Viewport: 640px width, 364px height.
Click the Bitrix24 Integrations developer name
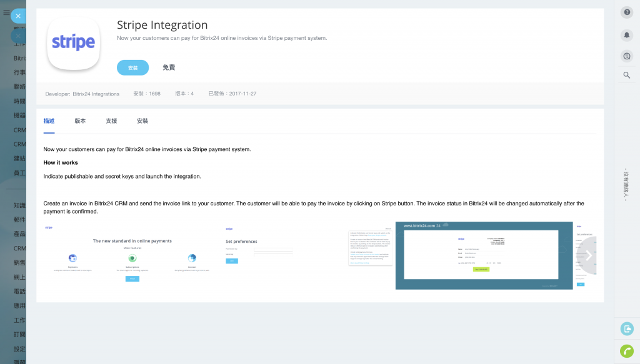click(x=96, y=94)
